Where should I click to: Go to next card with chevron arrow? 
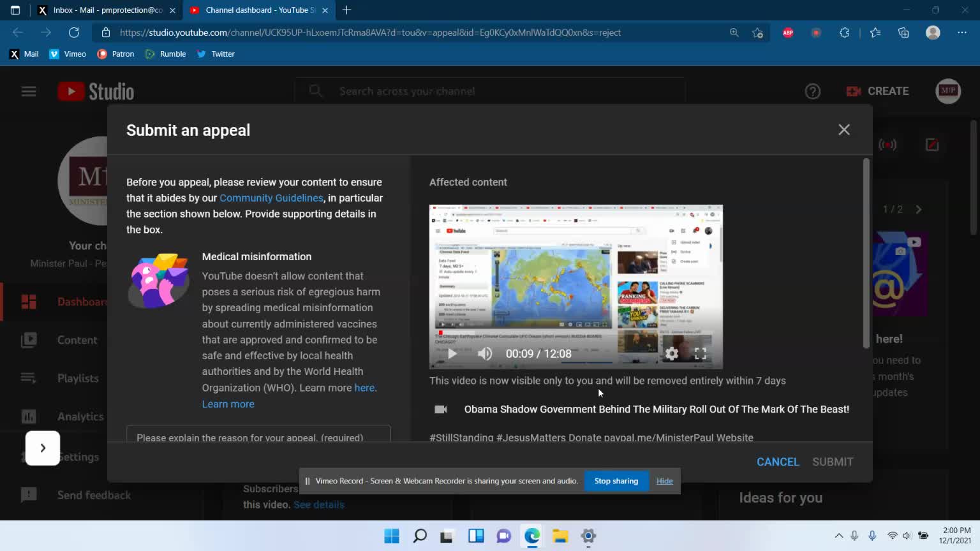click(x=918, y=209)
